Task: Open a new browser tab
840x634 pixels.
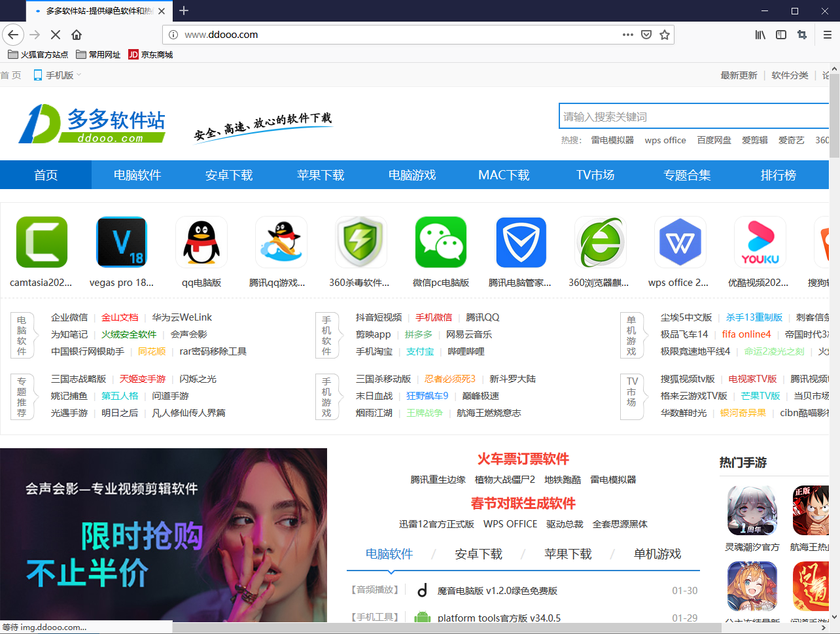Action: click(x=184, y=10)
